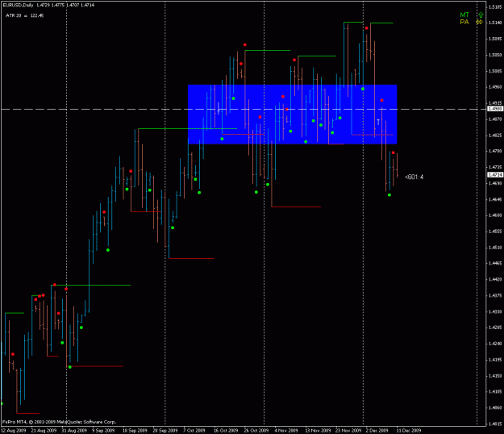Screen dimensions: 504x434
Task: Click the 1.4240 price scale label
Action: [x=495, y=344]
